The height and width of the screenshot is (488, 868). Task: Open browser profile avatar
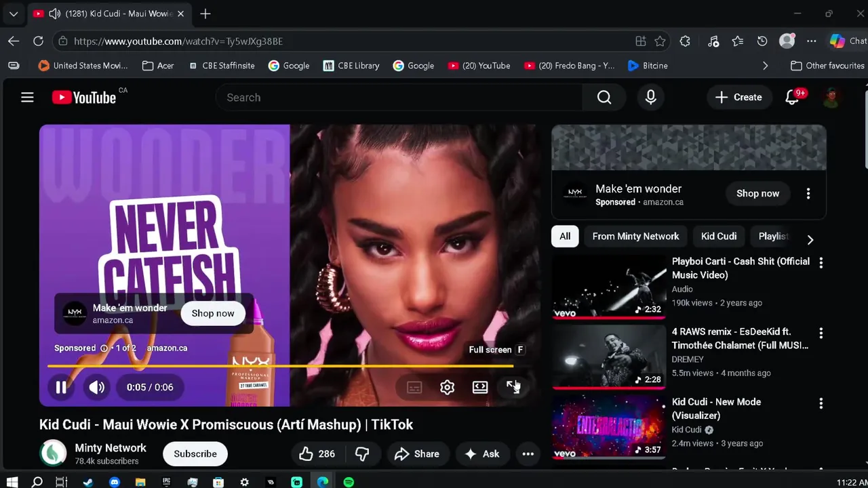787,41
